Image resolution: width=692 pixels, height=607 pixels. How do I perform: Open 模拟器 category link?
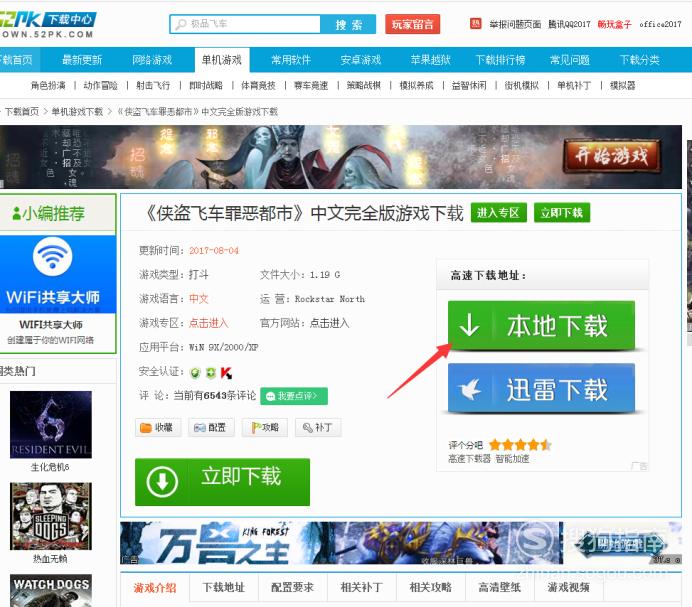(x=622, y=86)
